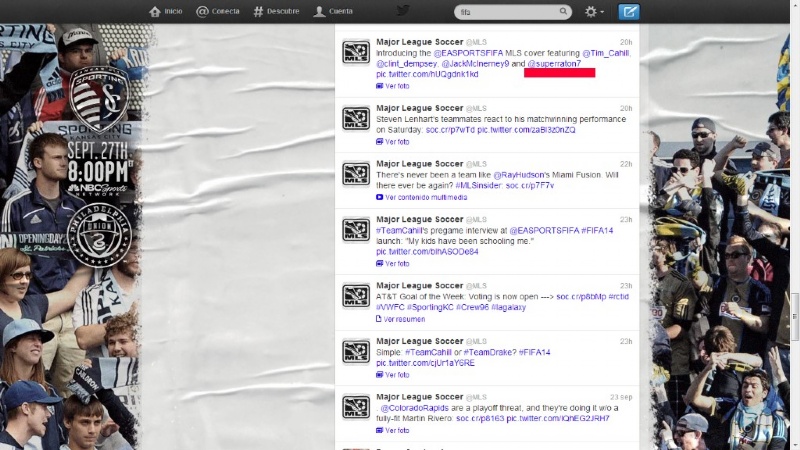Click MLS avatar on Miami Fusion tweet
The width and height of the screenshot is (800, 450).
(356, 174)
